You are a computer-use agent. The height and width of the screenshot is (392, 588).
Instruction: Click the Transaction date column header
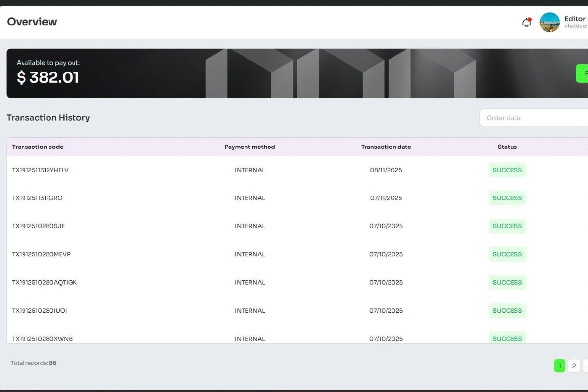[386, 147]
